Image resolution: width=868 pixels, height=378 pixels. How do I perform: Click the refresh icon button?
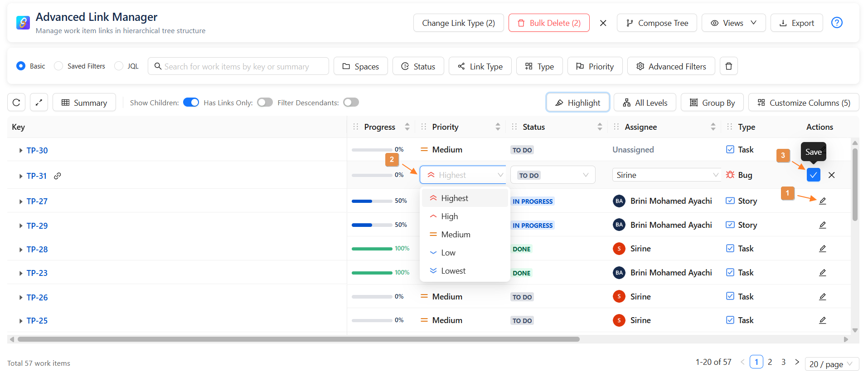pos(16,103)
